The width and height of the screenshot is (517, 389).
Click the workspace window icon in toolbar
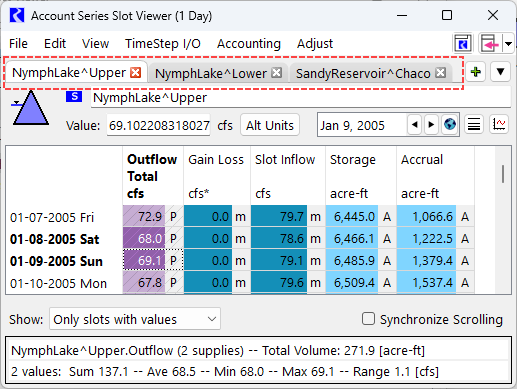point(463,44)
